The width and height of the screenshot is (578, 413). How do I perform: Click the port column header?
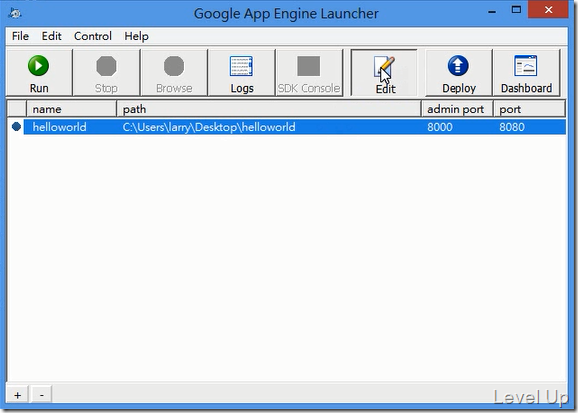click(x=529, y=109)
